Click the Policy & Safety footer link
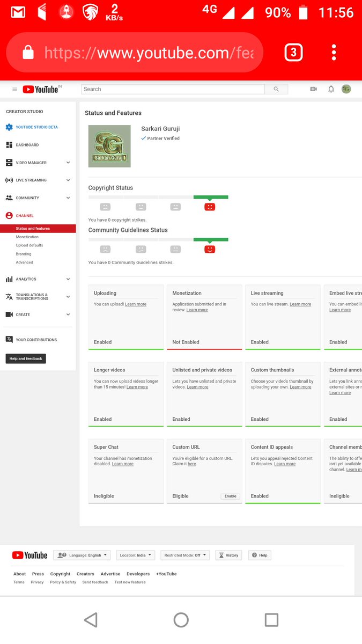The height and width of the screenshot is (644, 362). click(x=63, y=582)
